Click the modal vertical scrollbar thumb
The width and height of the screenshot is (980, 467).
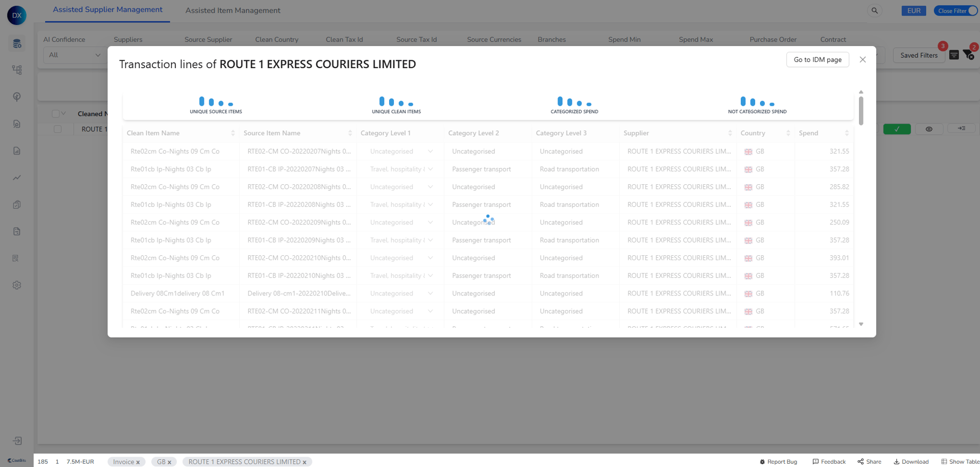pyautogui.click(x=861, y=110)
